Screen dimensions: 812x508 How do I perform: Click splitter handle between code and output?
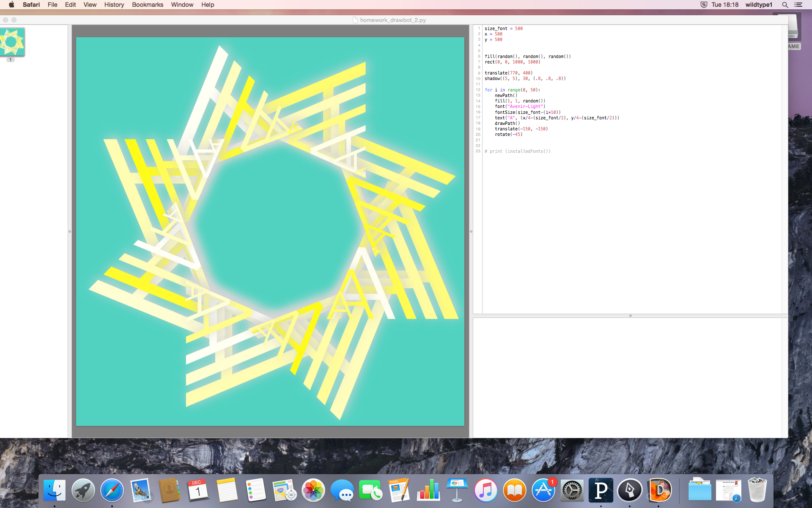(x=630, y=316)
